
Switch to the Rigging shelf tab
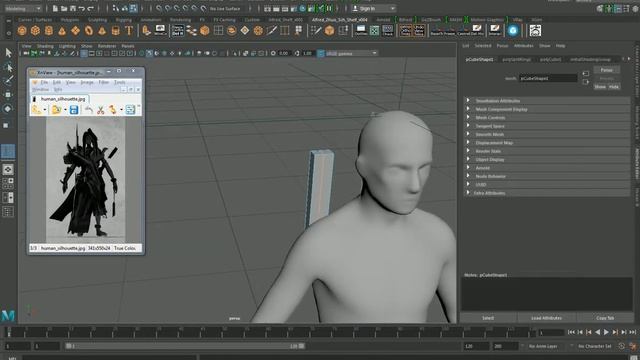pyautogui.click(x=123, y=20)
